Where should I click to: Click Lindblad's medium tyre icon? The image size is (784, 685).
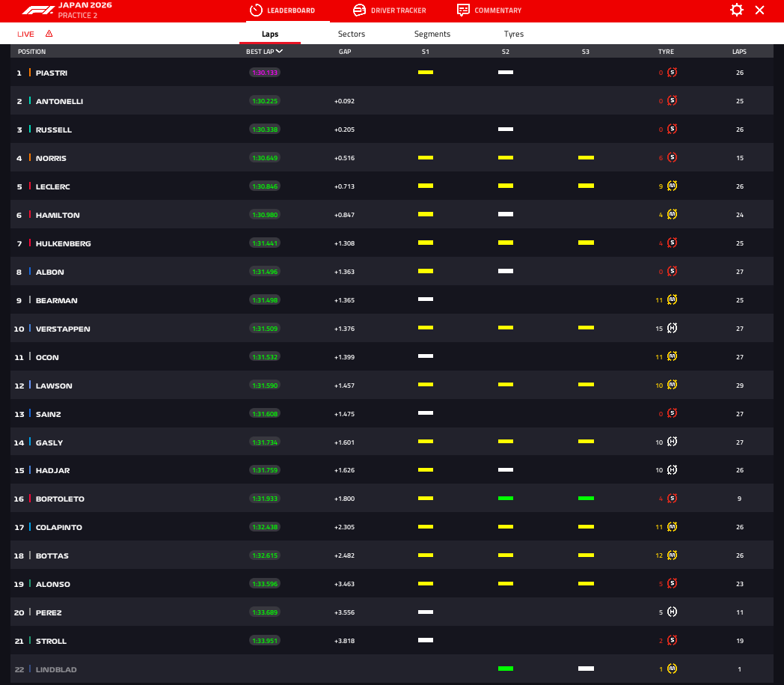point(672,669)
